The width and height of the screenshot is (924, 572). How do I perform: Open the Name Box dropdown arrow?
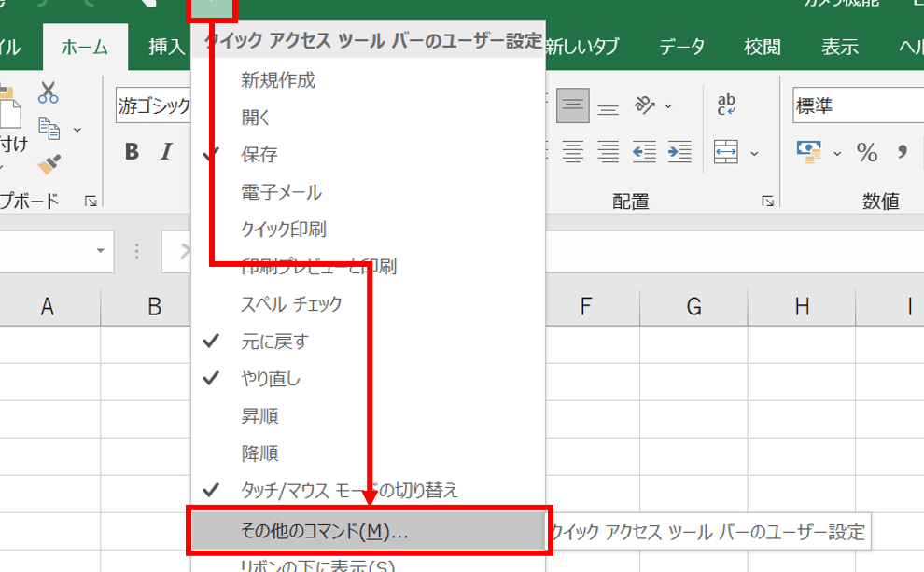tap(99, 251)
